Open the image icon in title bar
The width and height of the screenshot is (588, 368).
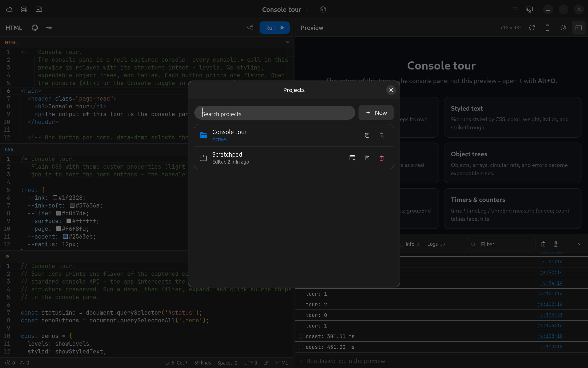point(39,9)
